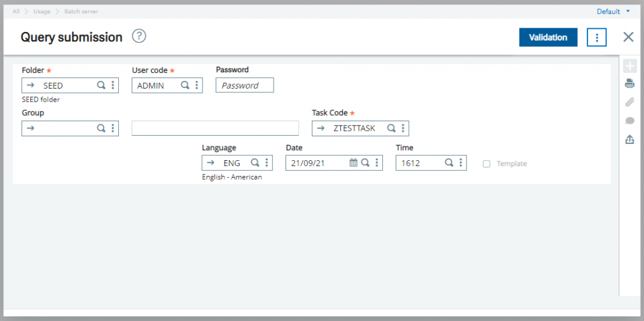Open comments via speech bubble icon
This screenshot has height=321, width=644.
coord(630,121)
